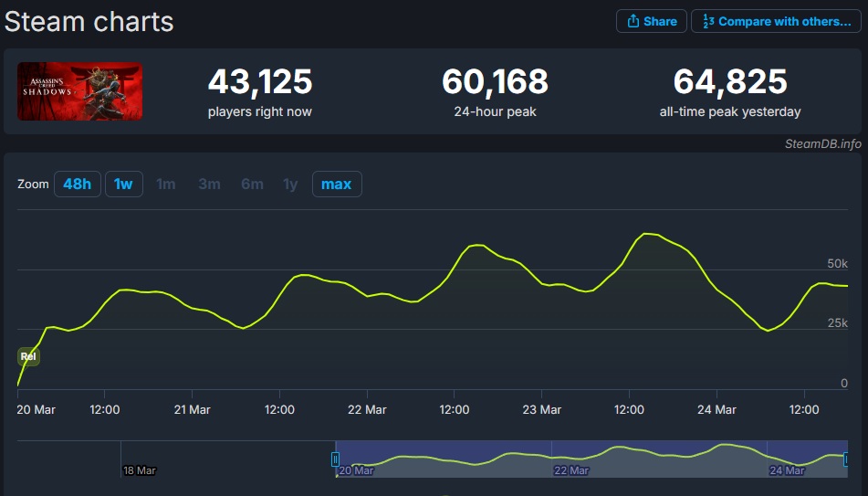
Task: Select the 48h zoom range
Action: tap(78, 184)
